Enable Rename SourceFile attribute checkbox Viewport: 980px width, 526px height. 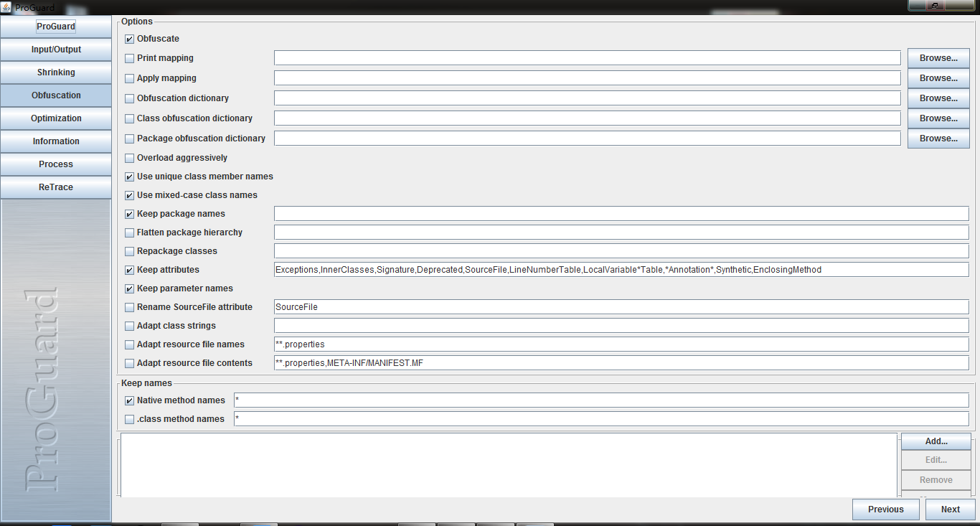pos(130,307)
